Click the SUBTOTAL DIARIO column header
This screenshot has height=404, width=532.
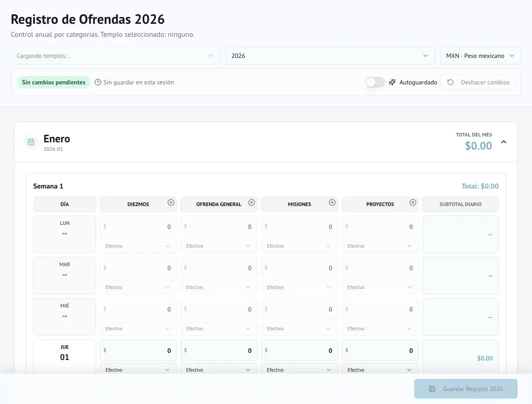click(461, 204)
